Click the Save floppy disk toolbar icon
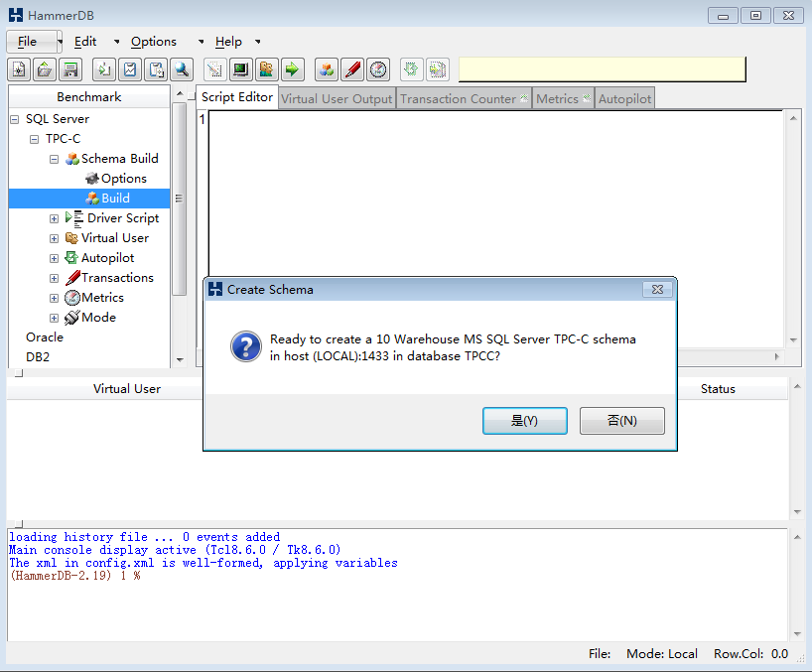Image resolution: width=812 pixels, height=672 pixels. 70,69
